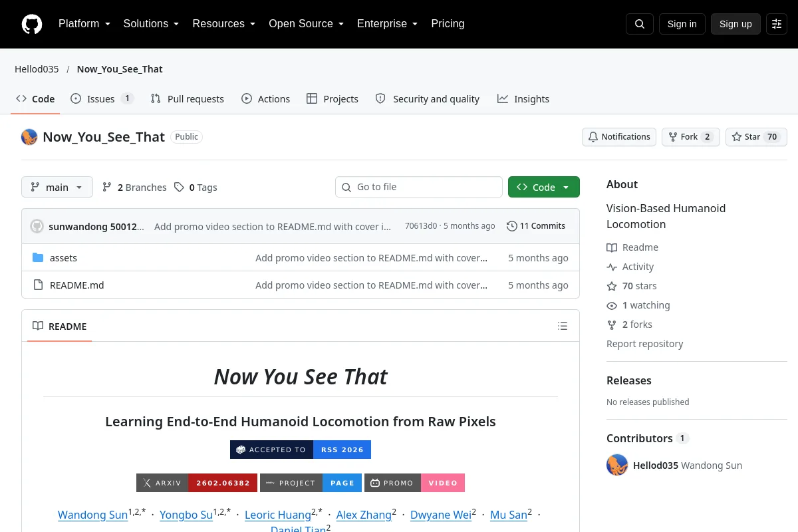Click the Go to file search field
798x532 pixels.
419,187
